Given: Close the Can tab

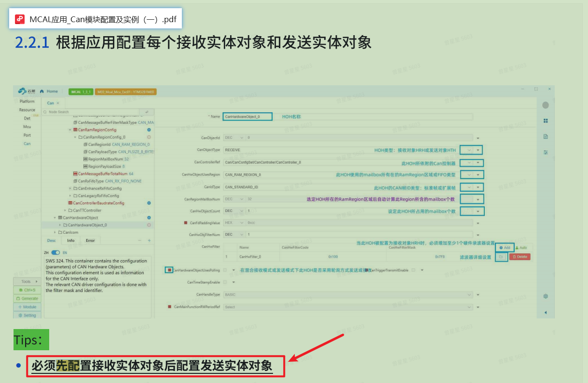Looking at the screenshot, I should click(58, 103).
